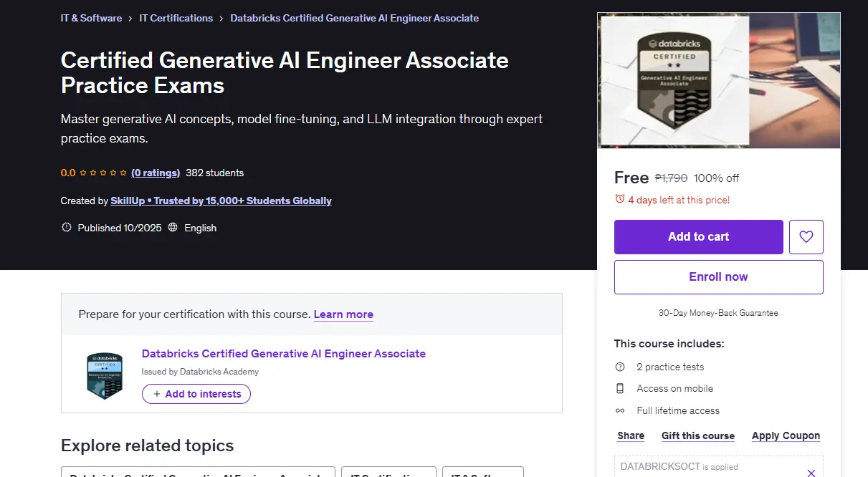Open Databricks Certified Generative AI Engineer Associate certification link
The image size is (868, 477).
[284, 354]
